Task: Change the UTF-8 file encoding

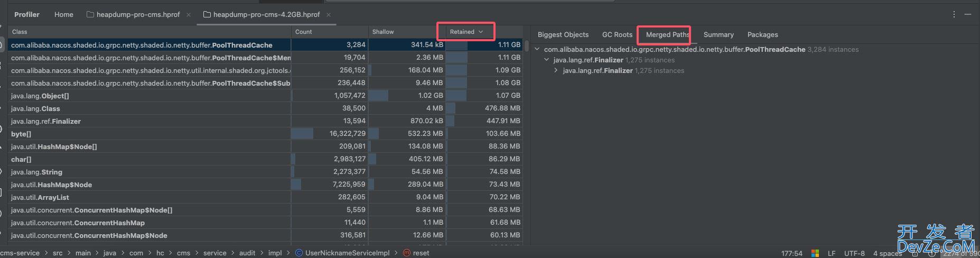Action: click(x=854, y=253)
